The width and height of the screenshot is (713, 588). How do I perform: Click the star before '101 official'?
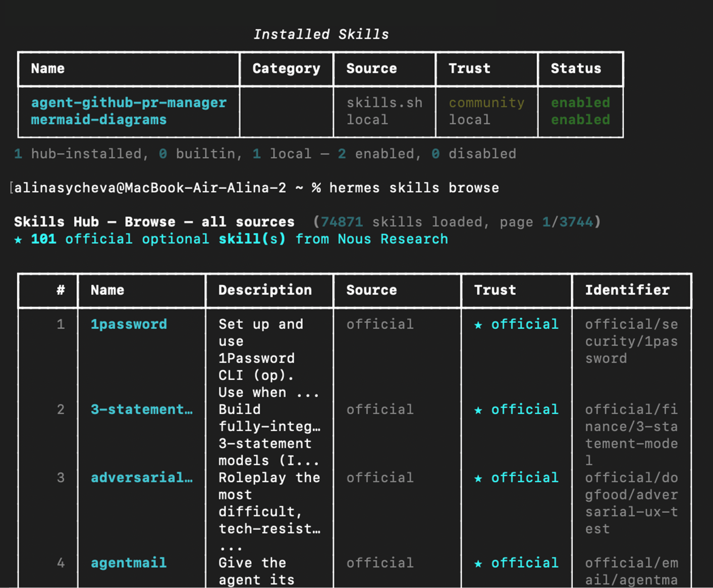(18, 239)
